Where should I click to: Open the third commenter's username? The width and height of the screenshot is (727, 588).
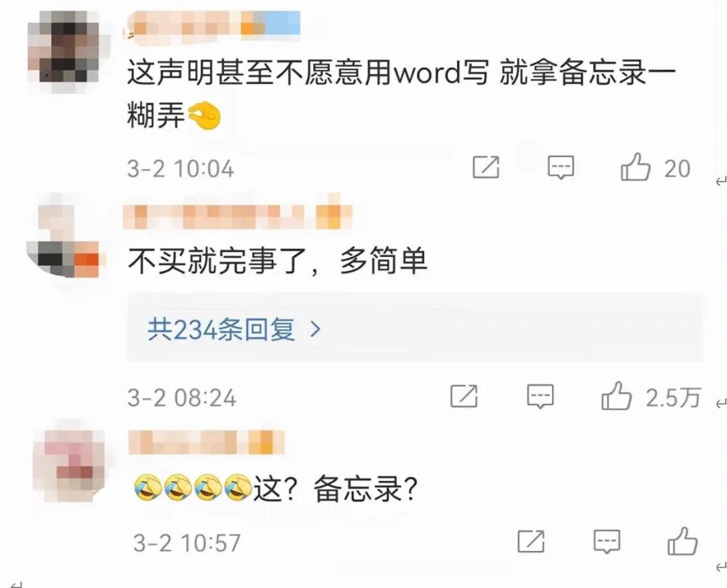click(207, 442)
